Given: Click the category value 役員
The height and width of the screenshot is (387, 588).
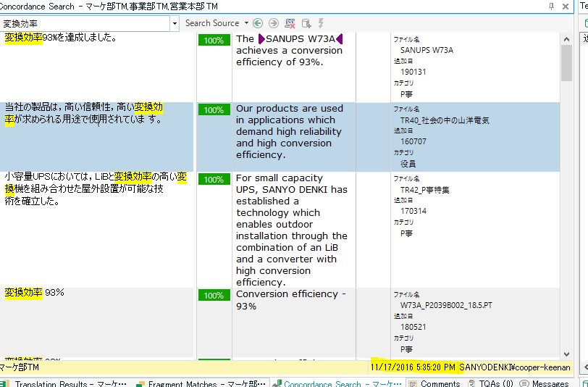Looking at the screenshot, I should click(408, 164).
